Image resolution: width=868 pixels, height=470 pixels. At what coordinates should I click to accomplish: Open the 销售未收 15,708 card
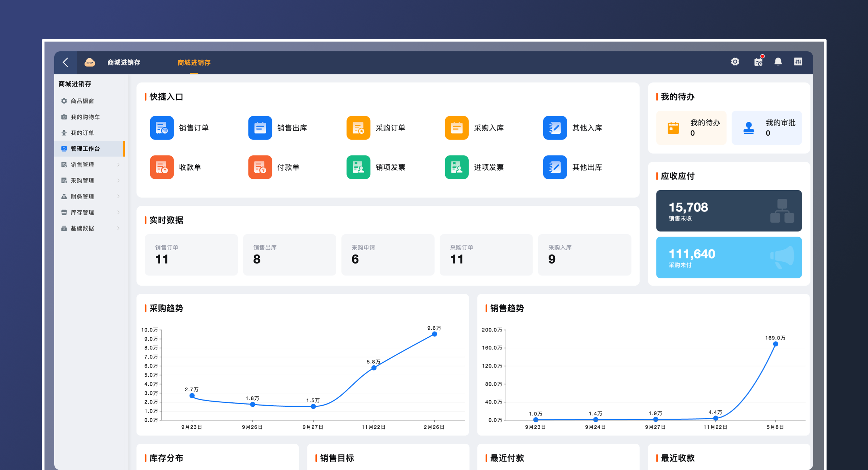(728, 211)
